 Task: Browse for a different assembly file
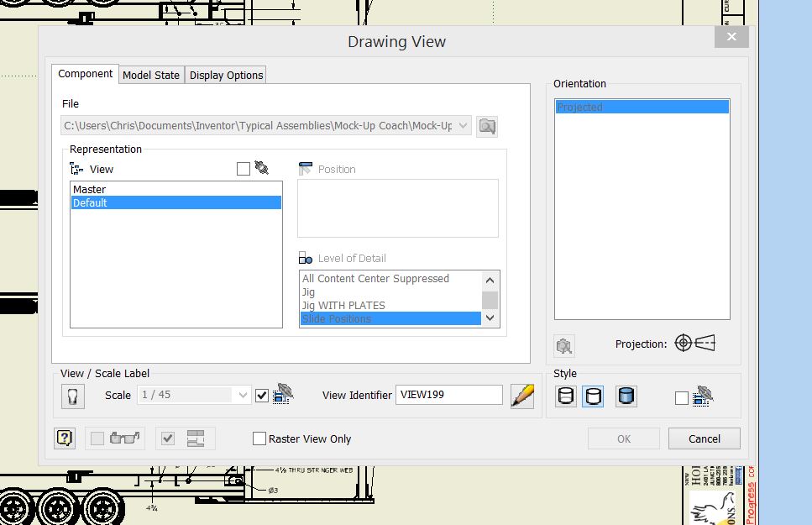pyautogui.click(x=486, y=125)
